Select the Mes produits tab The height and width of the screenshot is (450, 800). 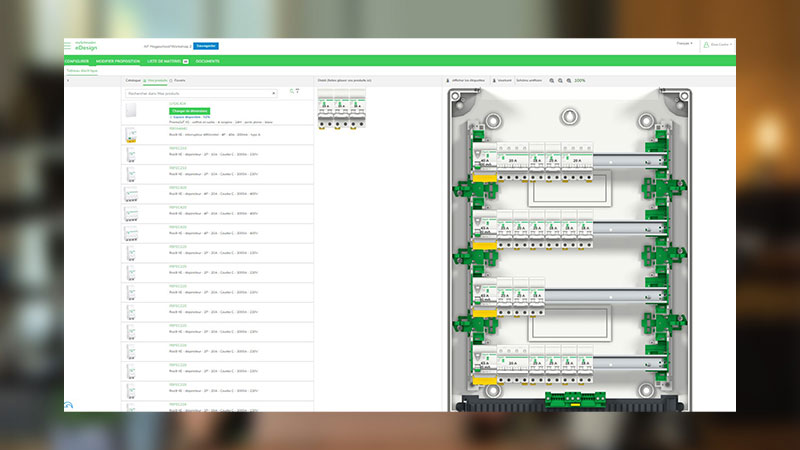click(x=156, y=81)
